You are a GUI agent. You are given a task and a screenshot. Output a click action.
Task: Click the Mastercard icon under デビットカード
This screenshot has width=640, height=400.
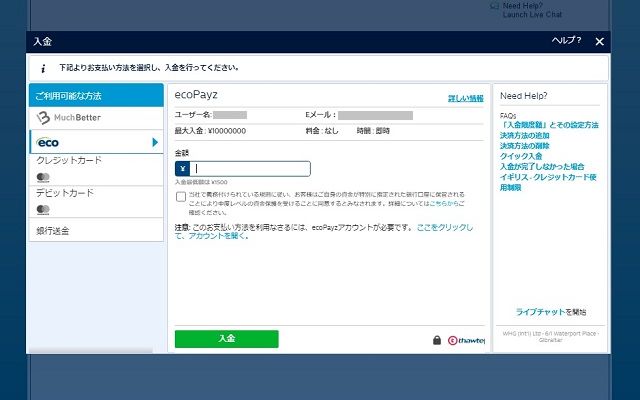tap(43, 209)
